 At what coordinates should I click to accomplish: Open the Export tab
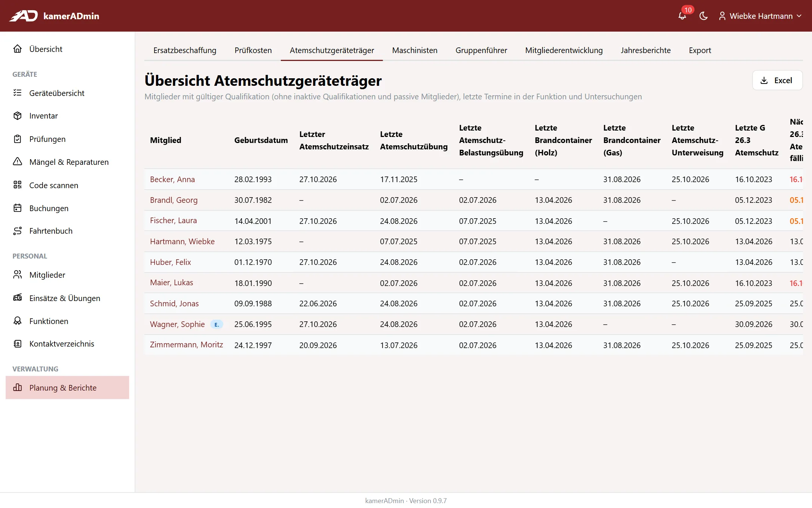(x=700, y=50)
